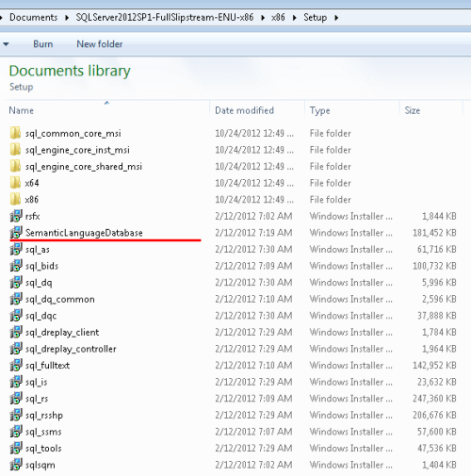This screenshot has width=471, height=476.
Task: Click the 2/12/2012 7:19 AM date
Action: [x=253, y=233]
